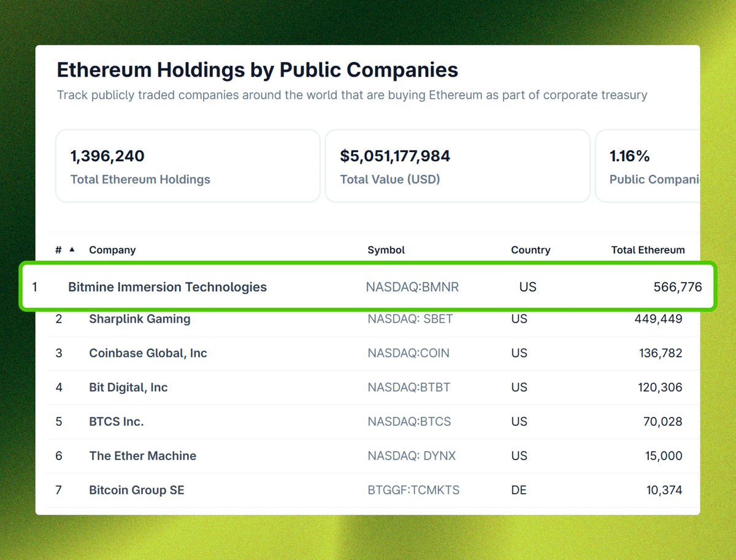Open the Coinbase Global, Inc company page
736x560 pixels.
(148, 353)
